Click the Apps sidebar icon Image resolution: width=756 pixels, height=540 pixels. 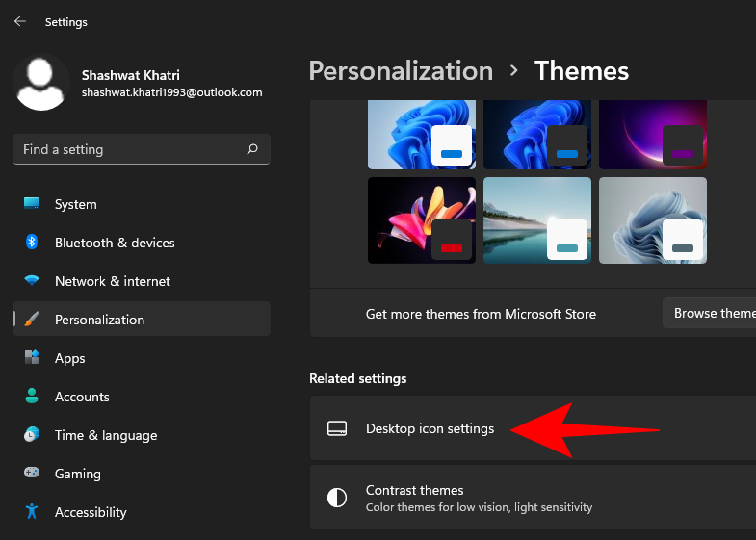32,358
